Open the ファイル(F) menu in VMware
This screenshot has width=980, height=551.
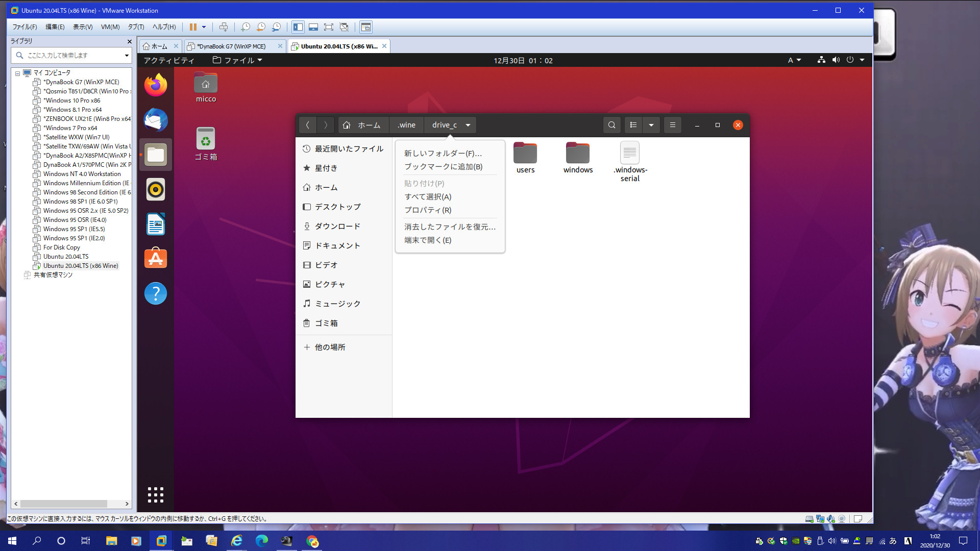[x=24, y=27]
